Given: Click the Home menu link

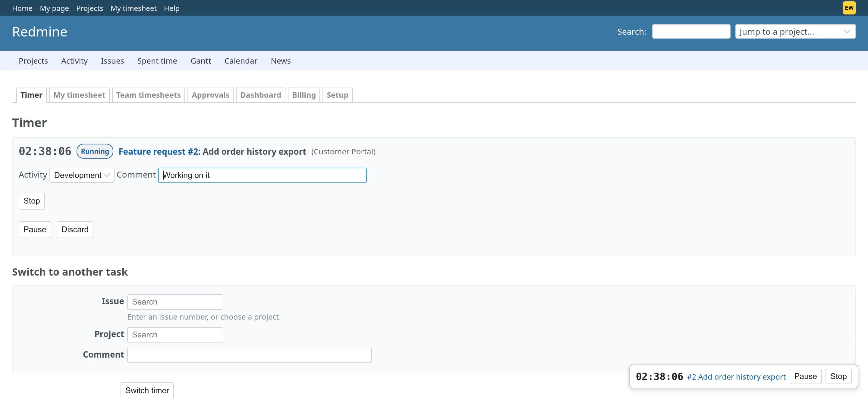Looking at the screenshot, I should pos(22,8).
